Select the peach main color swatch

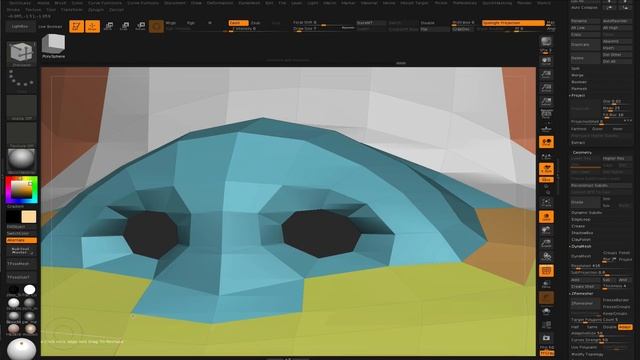(x=29, y=217)
